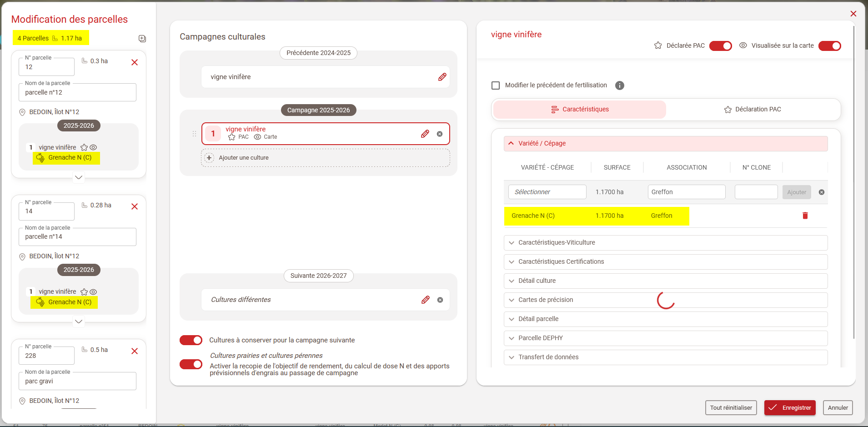Click pencil icon on 2025-2026 vigne vinifère crop
This screenshot has width=868, height=427.
click(x=425, y=134)
